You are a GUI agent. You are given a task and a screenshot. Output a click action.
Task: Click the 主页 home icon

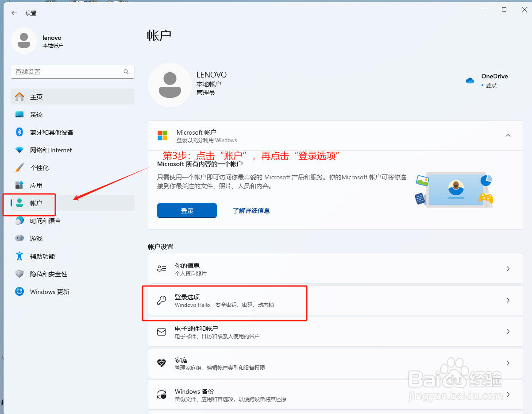(x=19, y=97)
